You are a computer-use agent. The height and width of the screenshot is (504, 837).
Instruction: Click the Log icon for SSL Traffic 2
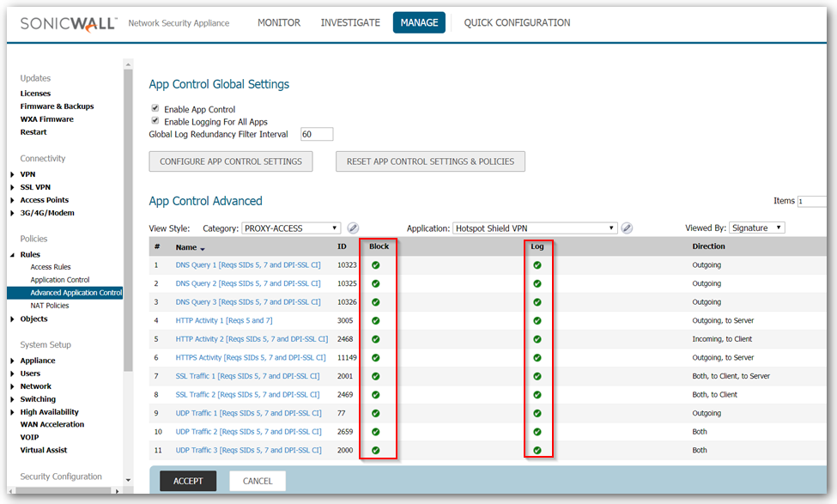537,395
